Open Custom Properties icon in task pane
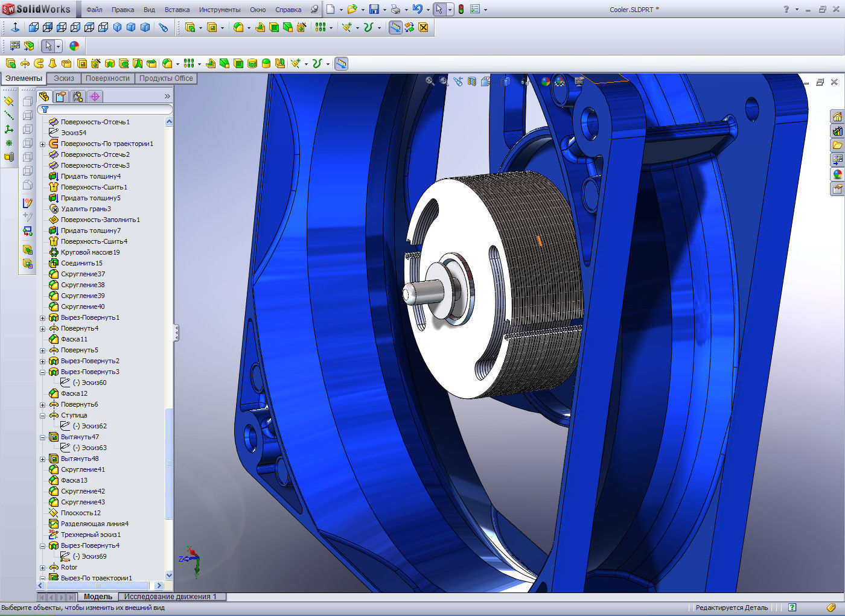The width and height of the screenshot is (845, 616). pyautogui.click(x=837, y=189)
